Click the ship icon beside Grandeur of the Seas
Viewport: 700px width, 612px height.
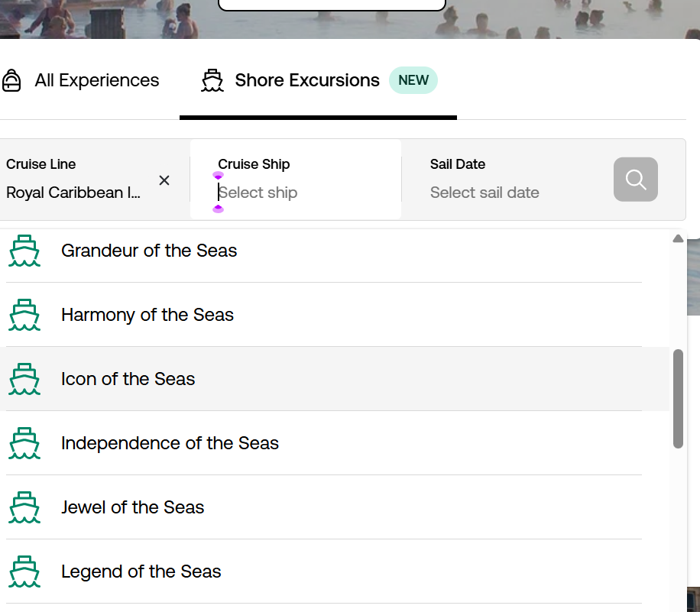coord(24,251)
